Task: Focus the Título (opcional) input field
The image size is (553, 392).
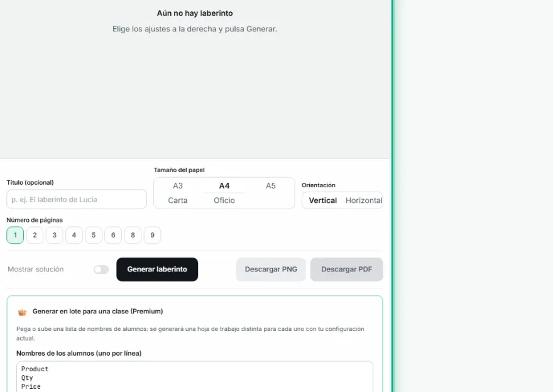Action: pos(77,199)
